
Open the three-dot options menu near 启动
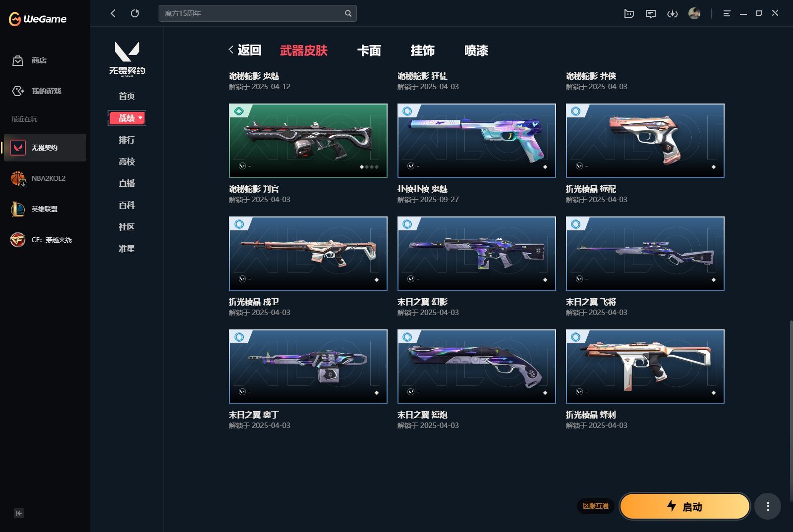[x=766, y=506]
